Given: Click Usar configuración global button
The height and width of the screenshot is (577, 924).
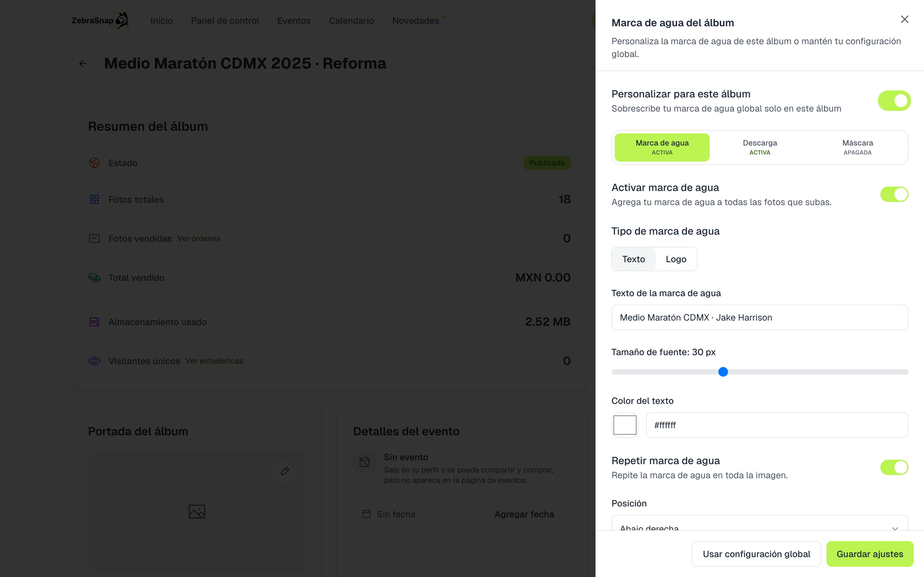Looking at the screenshot, I should (x=757, y=554).
